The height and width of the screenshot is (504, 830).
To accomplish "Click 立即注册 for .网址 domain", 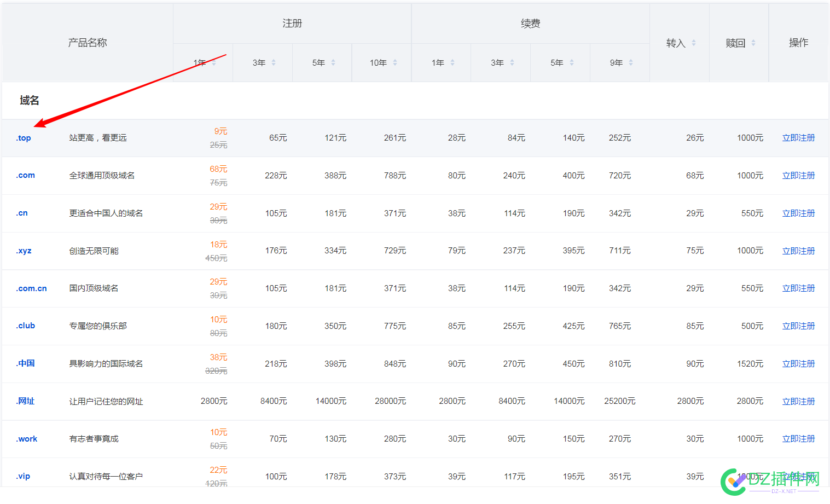I will coord(798,402).
